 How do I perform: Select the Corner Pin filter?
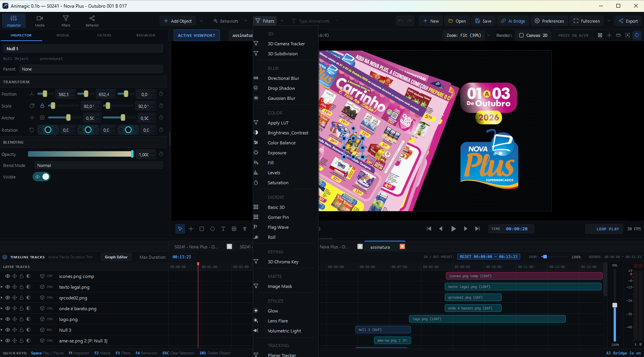(x=278, y=217)
